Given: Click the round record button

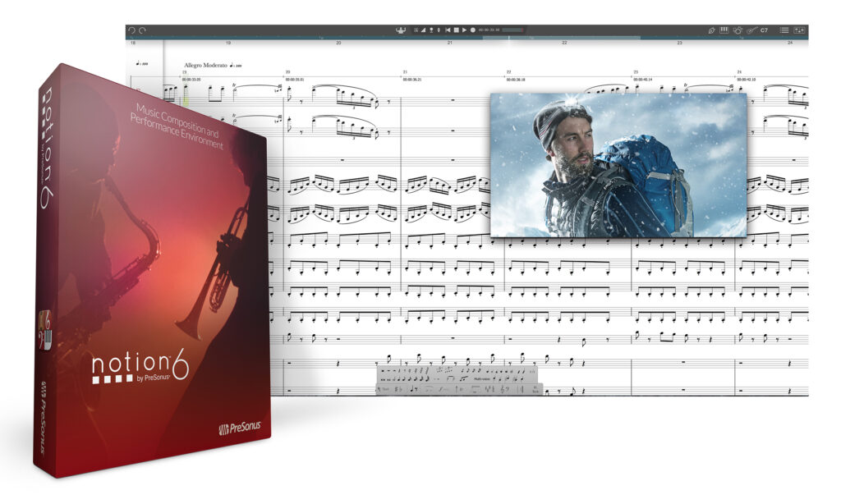Looking at the screenshot, I should coord(473,30).
